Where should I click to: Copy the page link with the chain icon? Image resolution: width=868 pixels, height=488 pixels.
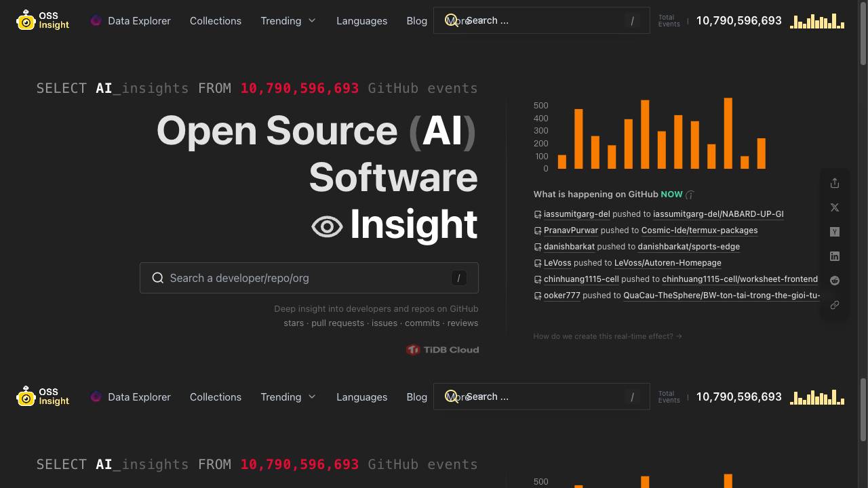click(835, 305)
